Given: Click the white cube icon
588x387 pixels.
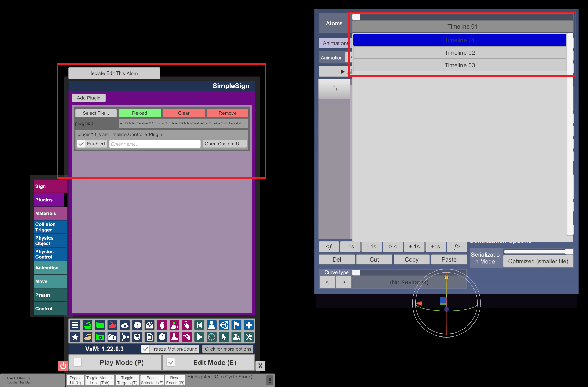Looking at the screenshot, I should coord(137,325).
